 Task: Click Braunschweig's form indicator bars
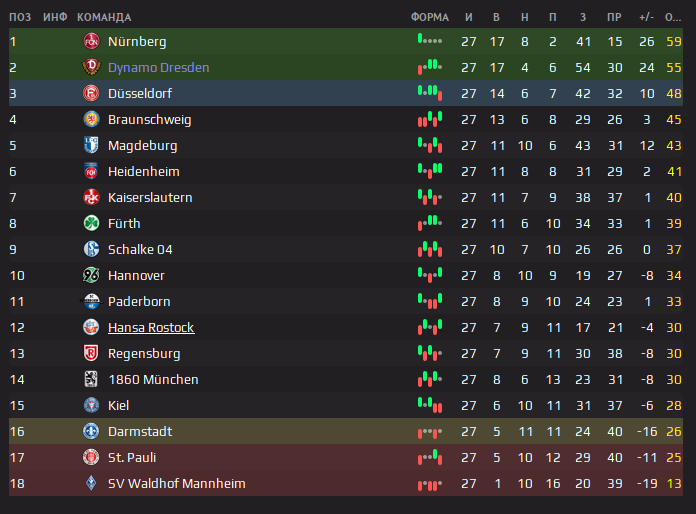pos(430,119)
